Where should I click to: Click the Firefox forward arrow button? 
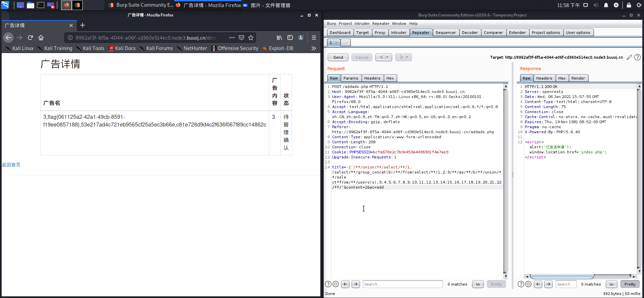tap(19, 38)
